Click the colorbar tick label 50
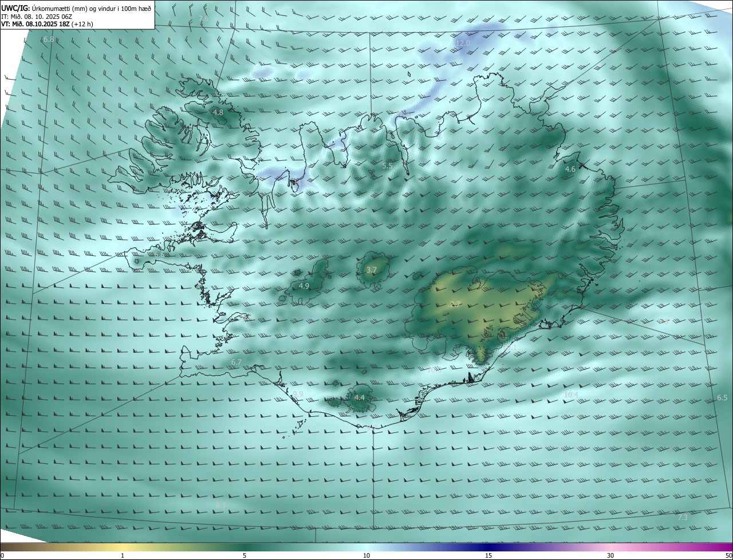733x560 pixels. point(729,555)
